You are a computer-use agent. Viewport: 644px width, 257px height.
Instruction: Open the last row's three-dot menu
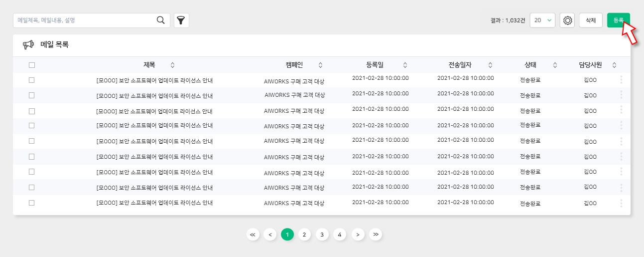(x=621, y=203)
